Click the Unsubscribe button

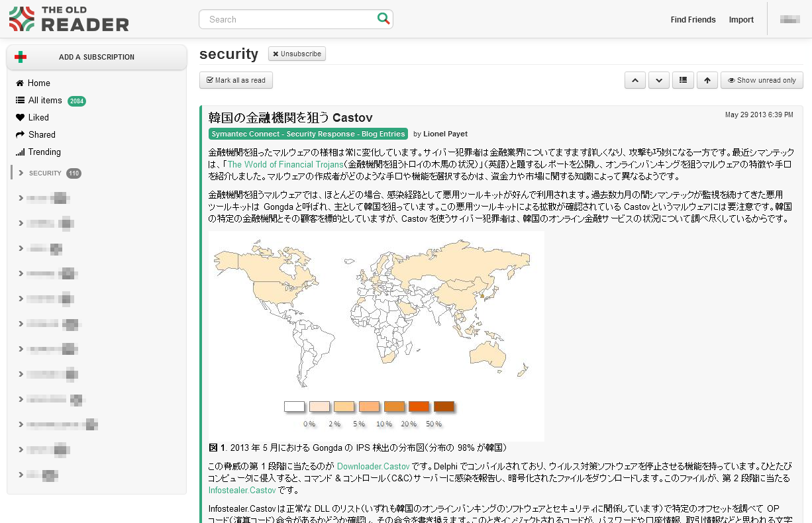pyautogui.click(x=297, y=54)
